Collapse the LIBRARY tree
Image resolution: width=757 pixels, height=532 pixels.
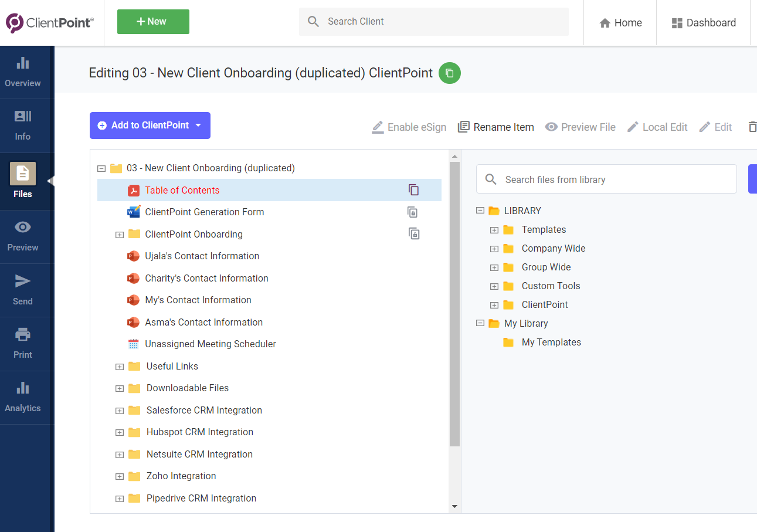tap(480, 211)
